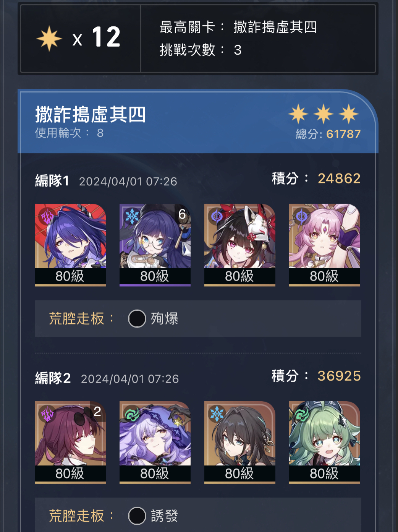
Task: Tap Sparkle's character portrait in team 1
Action: click(x=240, y=245)
